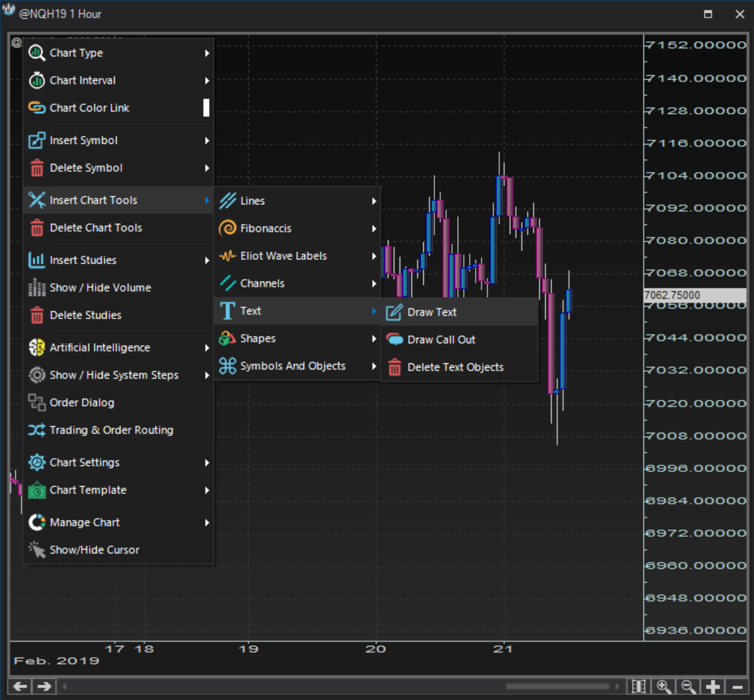Click the Draw Call Out speech bubble icon

coord(394,339)
